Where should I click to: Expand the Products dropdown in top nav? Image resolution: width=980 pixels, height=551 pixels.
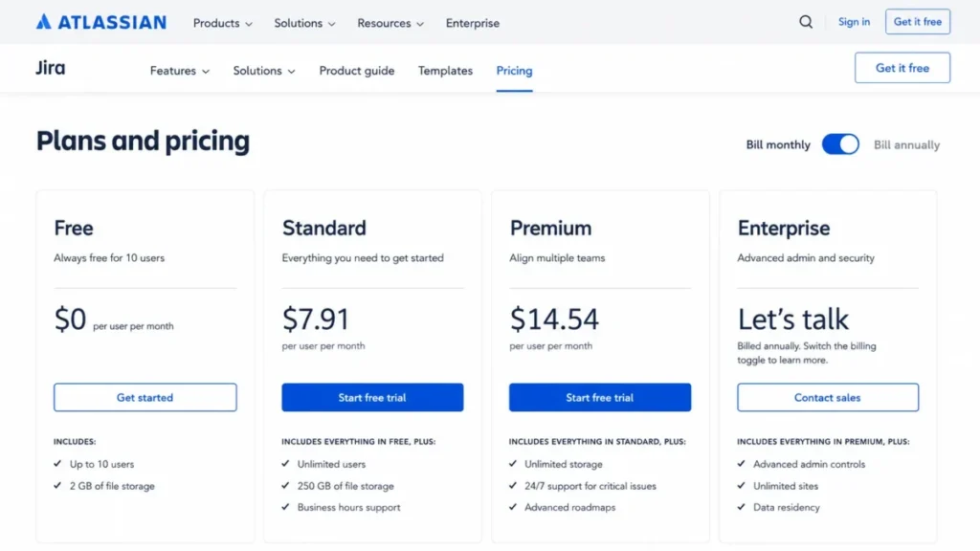coord(222,23)
